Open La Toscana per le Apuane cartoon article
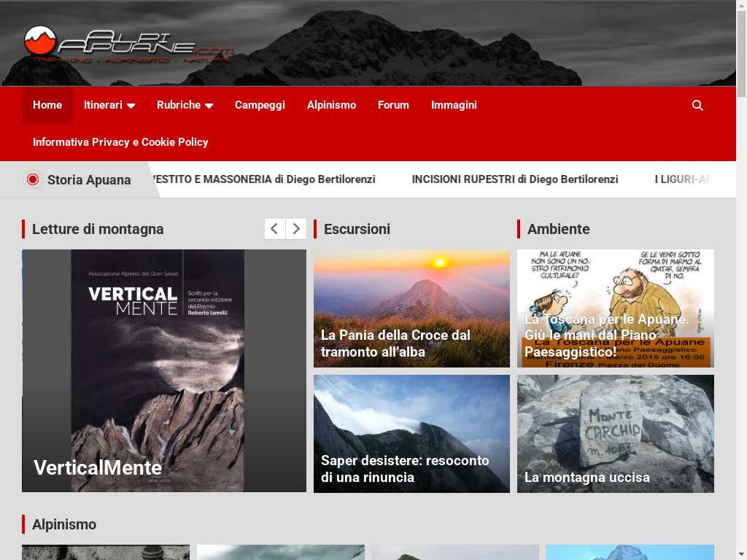The width and height of the screenshot is (747, 560). 606,335
